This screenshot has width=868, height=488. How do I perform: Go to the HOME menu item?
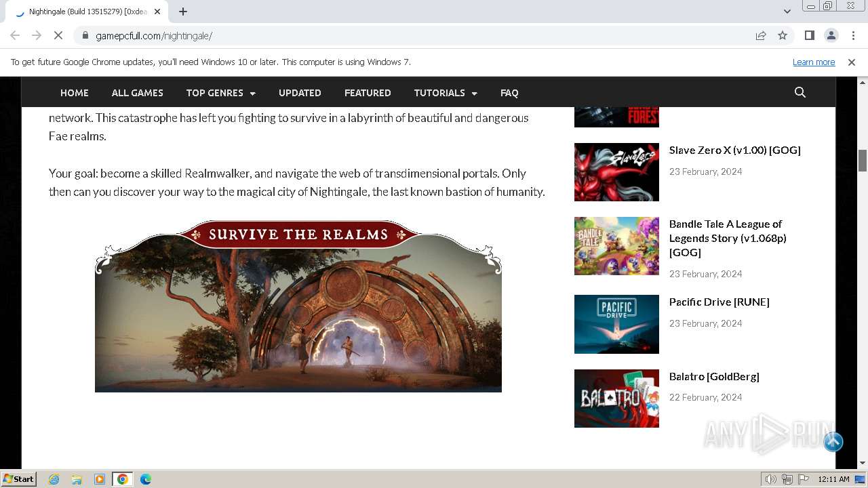coord(75,93)
